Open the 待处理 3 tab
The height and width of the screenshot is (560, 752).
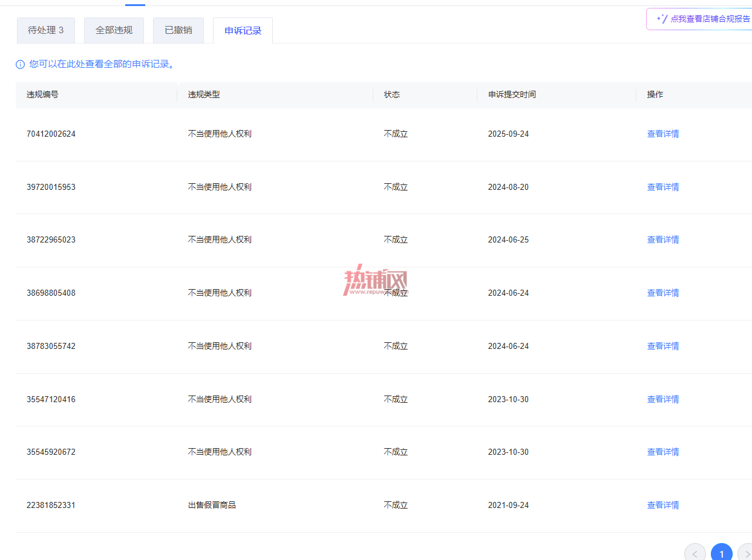(45, 30)
